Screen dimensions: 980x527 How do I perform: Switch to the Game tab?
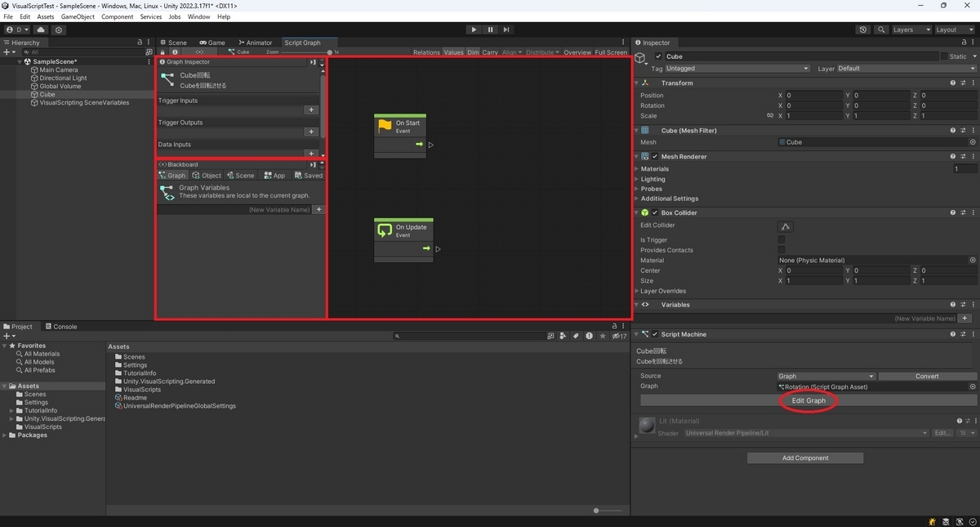coord(212,42)
